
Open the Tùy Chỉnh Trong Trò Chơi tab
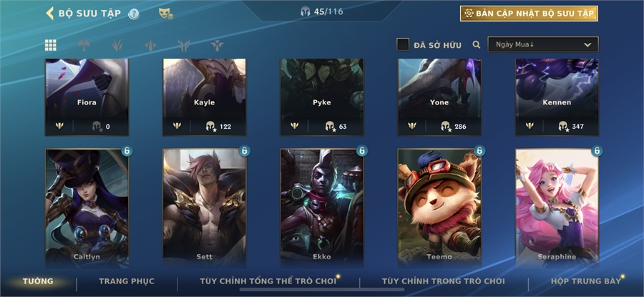tap(443, 281)
